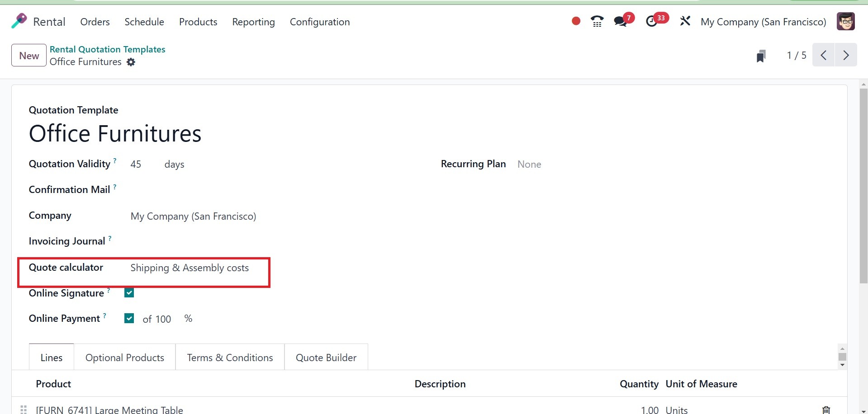Click the Unit of Measure column header
Viewport: 868px width, 414px height.
click(701, 384)
